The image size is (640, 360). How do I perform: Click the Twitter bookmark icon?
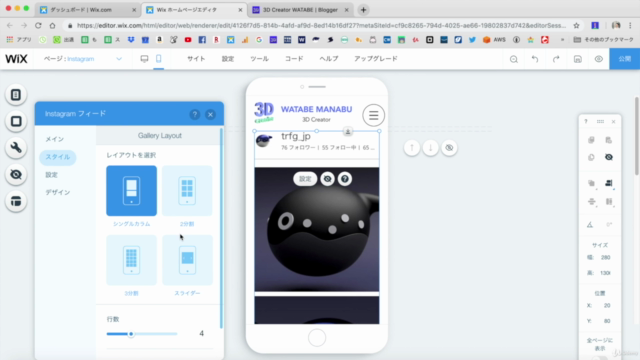(472, 40)
